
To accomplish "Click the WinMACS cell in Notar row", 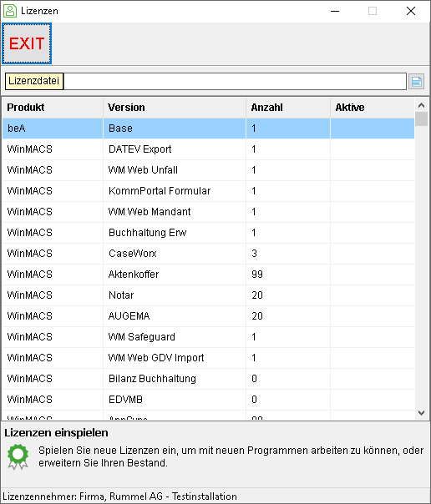I will click(53, 295).
